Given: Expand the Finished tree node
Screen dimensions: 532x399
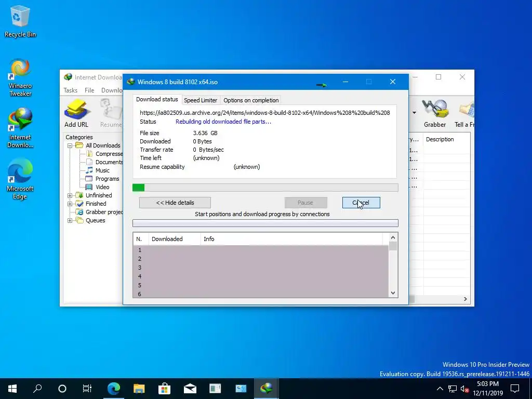Looking at the screenshot, I should pyautogui.click(x=70, y=204).
